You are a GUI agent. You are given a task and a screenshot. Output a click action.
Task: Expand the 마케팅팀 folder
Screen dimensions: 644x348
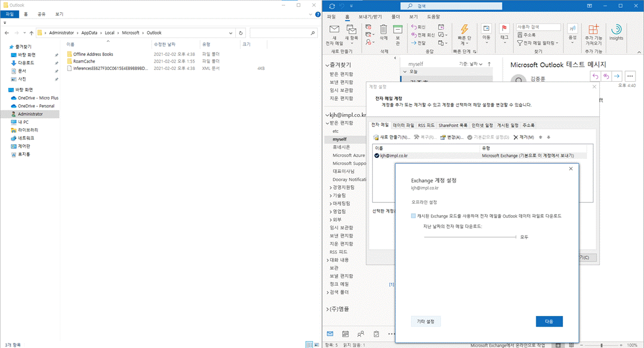(x=330, y=204)
